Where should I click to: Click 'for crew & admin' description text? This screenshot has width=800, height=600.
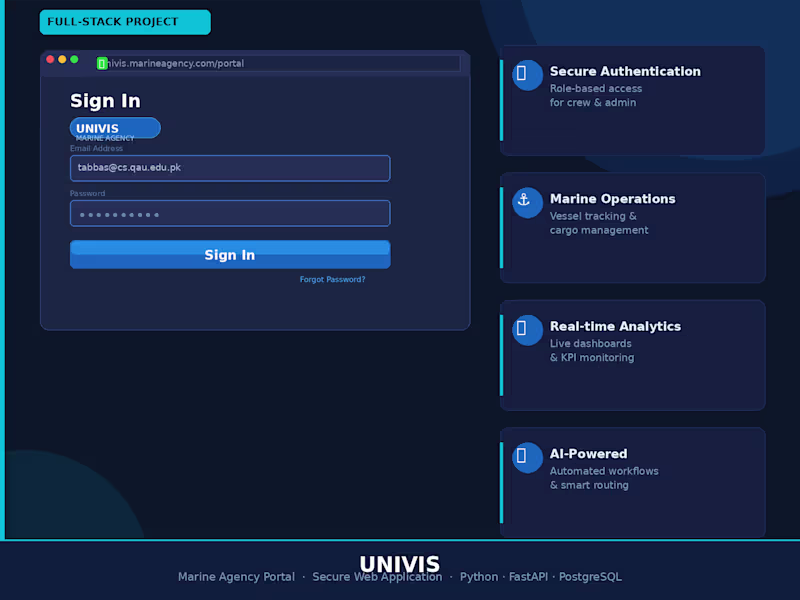593,103
